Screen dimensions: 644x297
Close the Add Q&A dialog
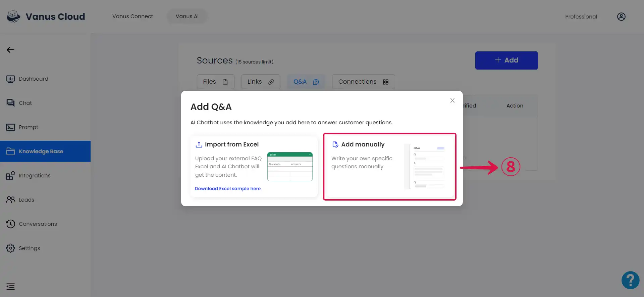click(452, 100)
